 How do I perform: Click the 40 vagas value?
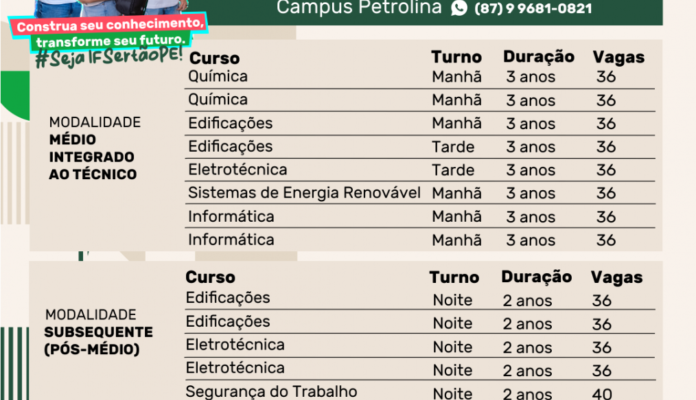[x=602, y=393]
